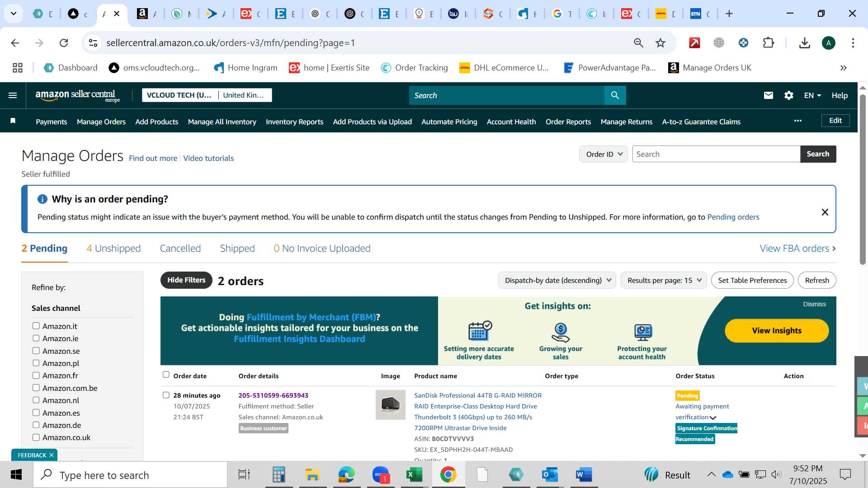Check the Amazon.pl sales channel filter
The image size is (868, 488).
[36, 363]
